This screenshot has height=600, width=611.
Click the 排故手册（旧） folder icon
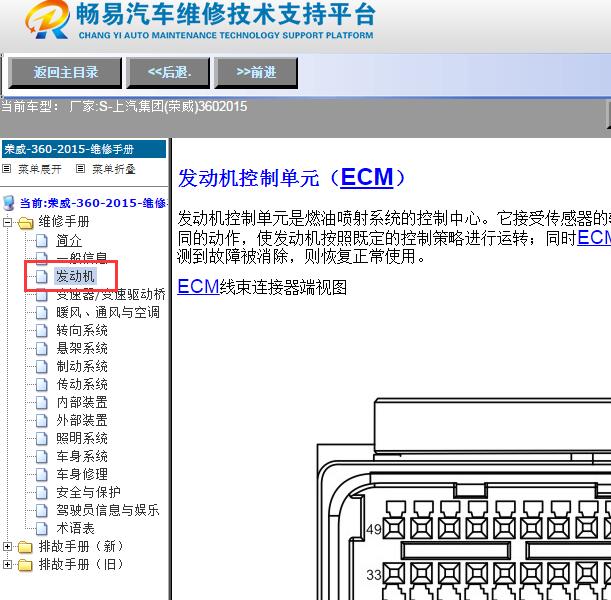pyautogui.click(x=25, y=565)
